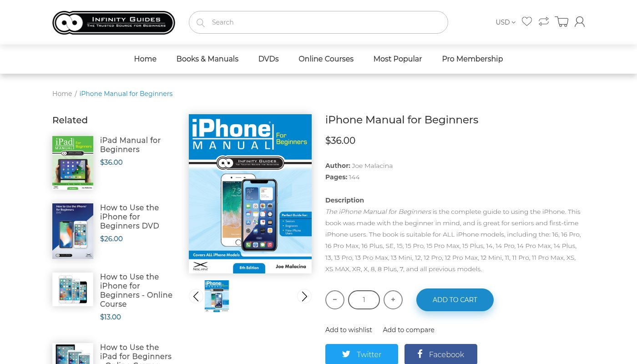The width and height of the screenshot is (637, 364).
Task: Show the previous product image with left arrow
Action: (196, 296)
